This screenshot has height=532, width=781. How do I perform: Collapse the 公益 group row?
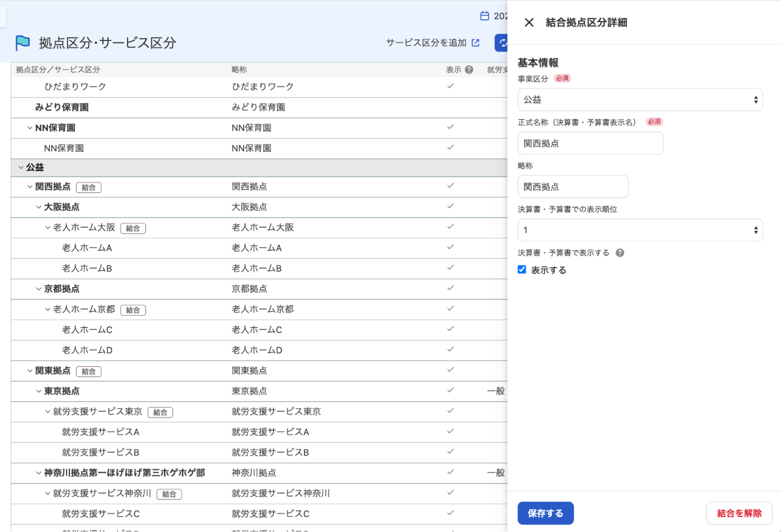[x=21, y=167]
